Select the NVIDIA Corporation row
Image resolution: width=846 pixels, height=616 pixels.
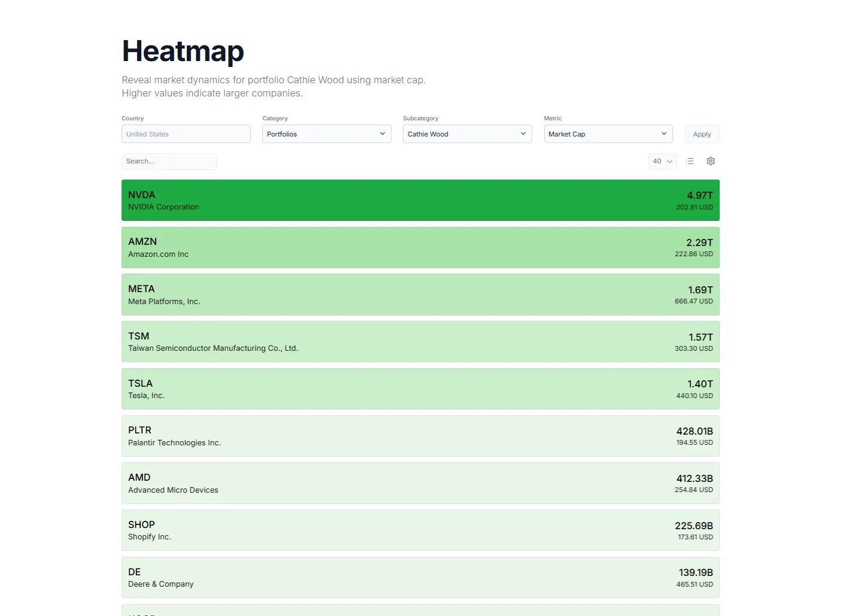(419, 200)
